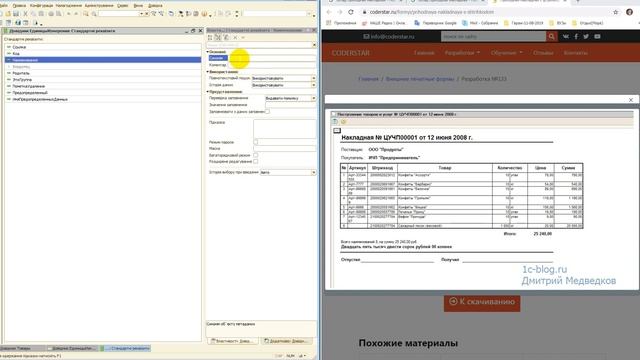Reload the browser page
This screenshot has height=360, width=640.
pyautogui.click(x=351, y=12)
